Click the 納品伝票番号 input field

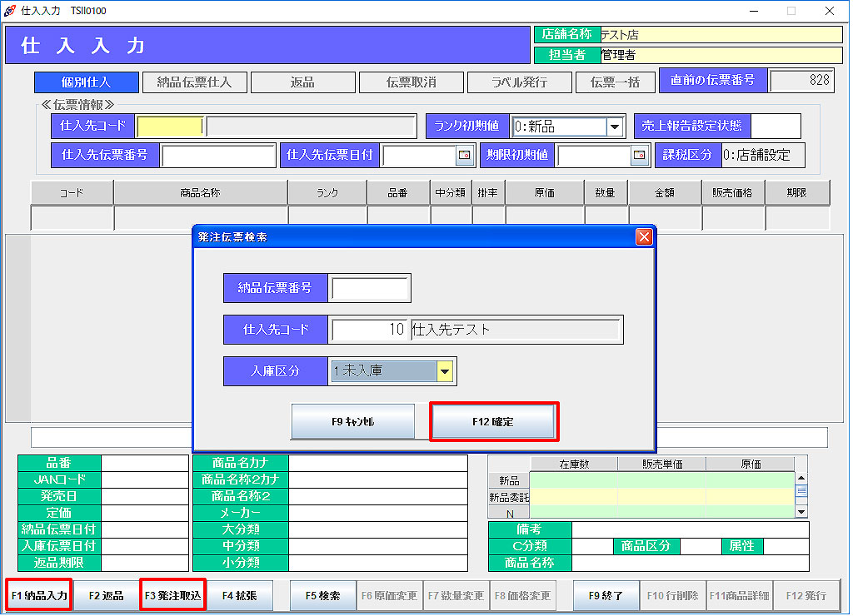[x=370, y=288]
